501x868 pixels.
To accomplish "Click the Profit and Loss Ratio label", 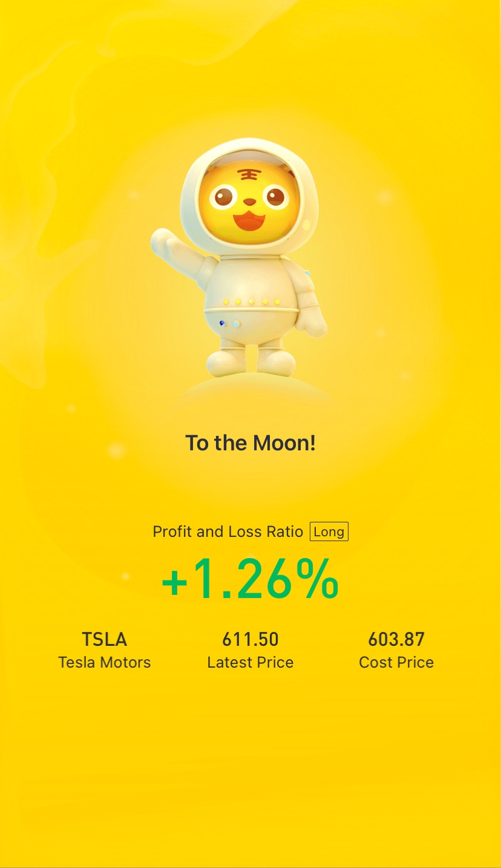I will [x=228, y=532].
